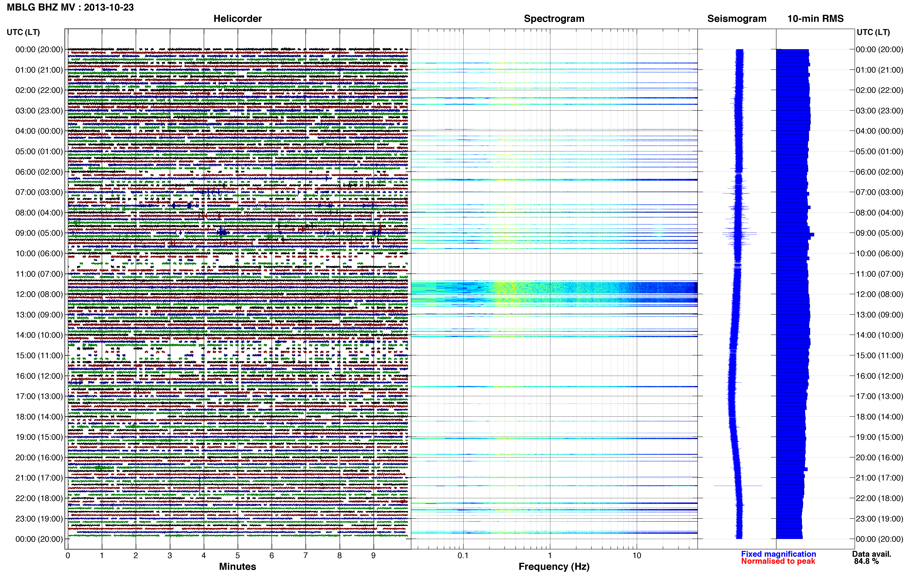Click right-side time label '18:00 (14:00)'
Viewport: 924px width, 578px height.
click(879, 417)
